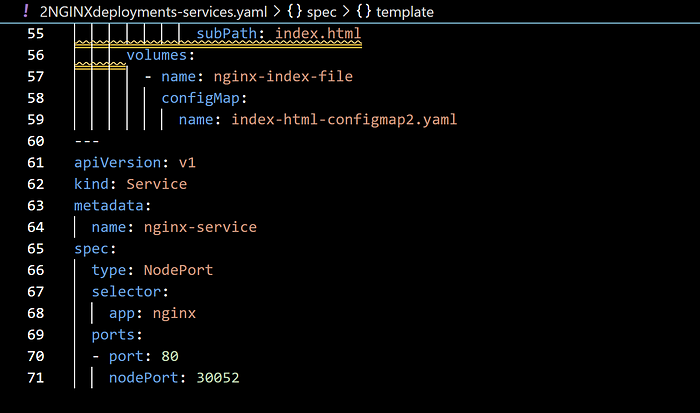Click the app key
Screen dimensions: 700x413
point(122,313)
